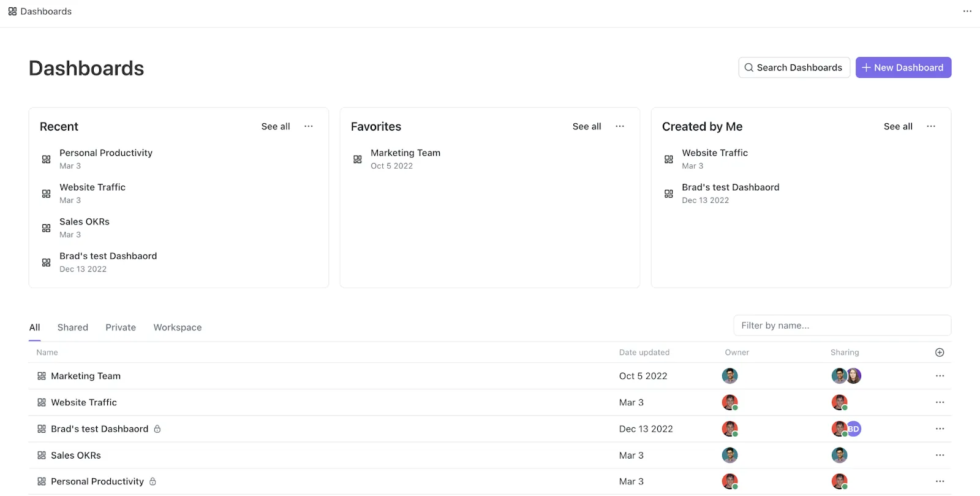Click the BD avatar in the Sharing column
980x496 pixels.
[854, 429]
